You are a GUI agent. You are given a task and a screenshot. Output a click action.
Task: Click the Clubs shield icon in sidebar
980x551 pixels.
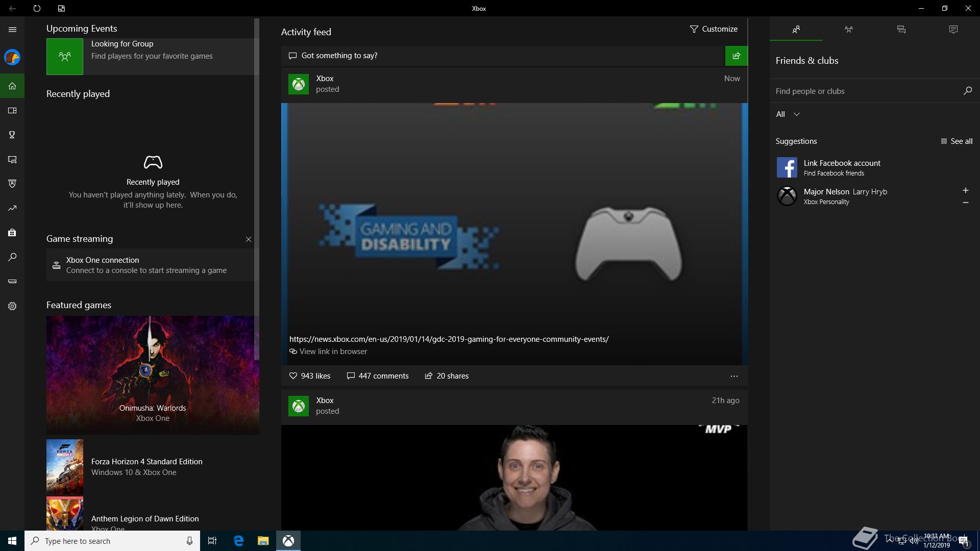(12, 184)
